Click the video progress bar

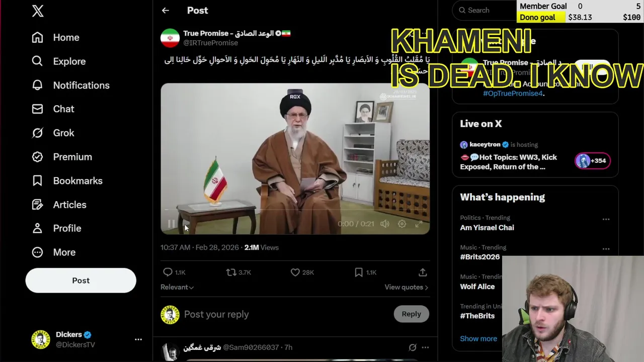click(295, 210)
